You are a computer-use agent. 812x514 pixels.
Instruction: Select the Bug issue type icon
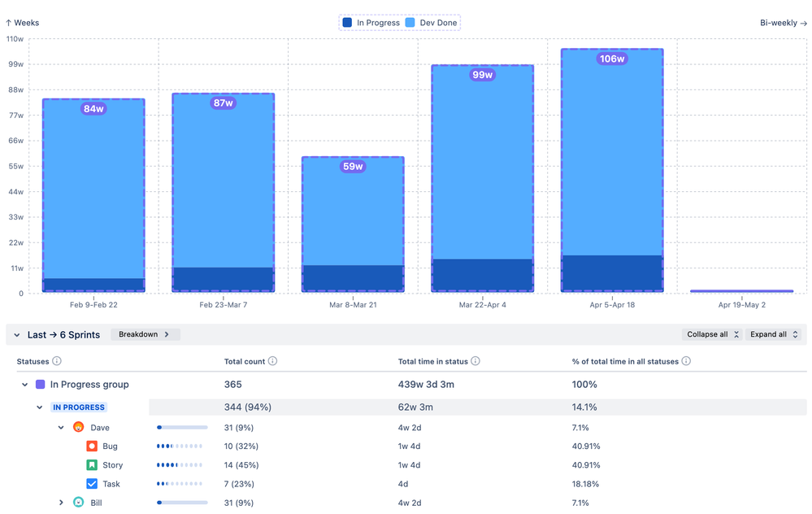[90, 446]
